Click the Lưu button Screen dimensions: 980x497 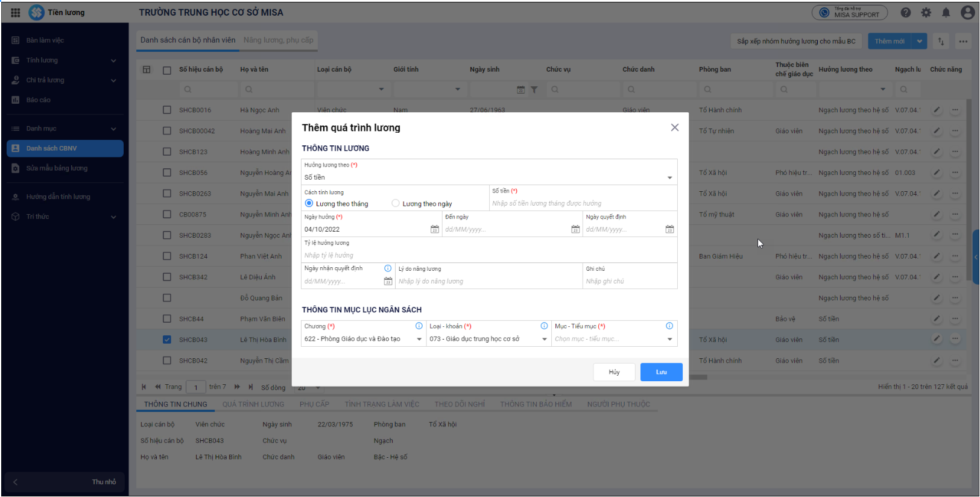[x=661, y=372]
